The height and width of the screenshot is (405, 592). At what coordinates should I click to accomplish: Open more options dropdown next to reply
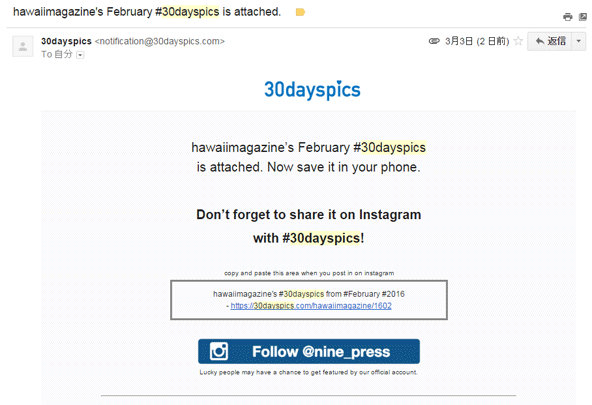point(579,41)
